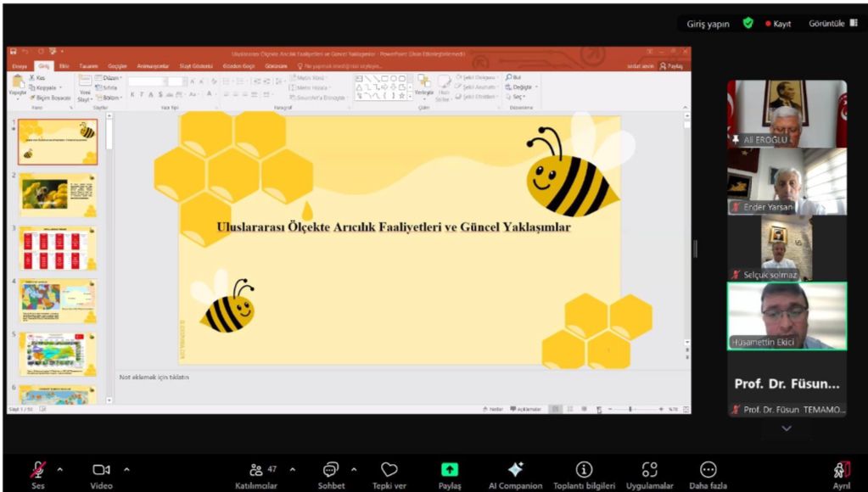Click the PowerPoint Paylaş share button
Viewport: 868px width, 492px height.
click(671, 66)
